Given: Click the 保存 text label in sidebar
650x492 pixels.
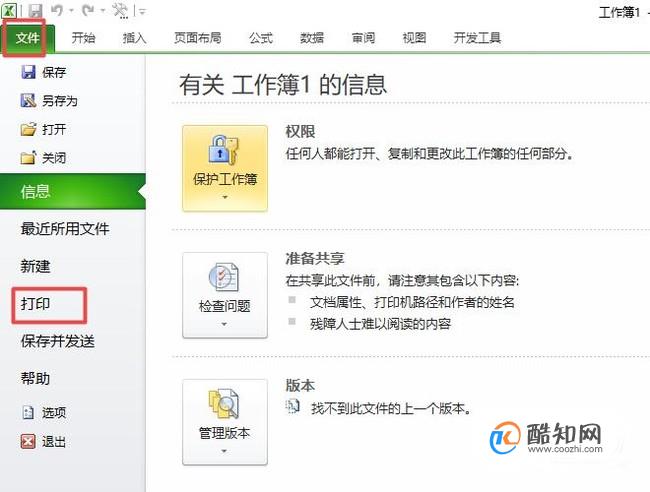Looking at the screenshot, I should coord(54,73).
